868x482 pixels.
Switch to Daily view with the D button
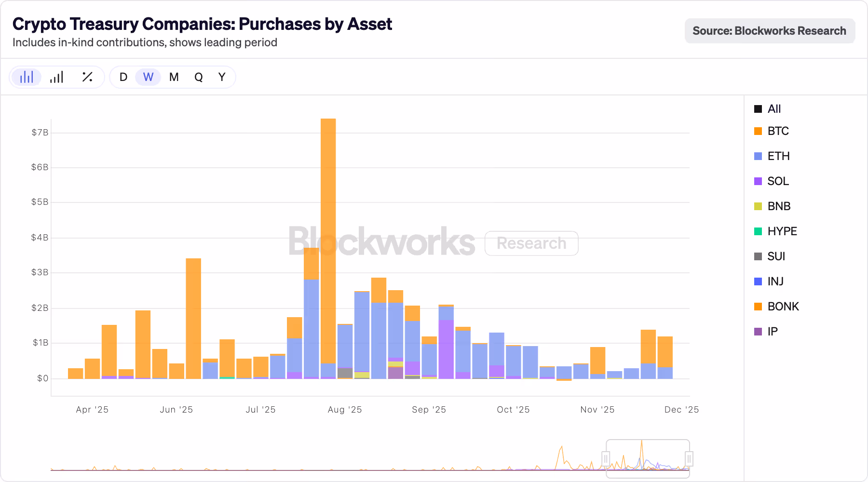123,77
